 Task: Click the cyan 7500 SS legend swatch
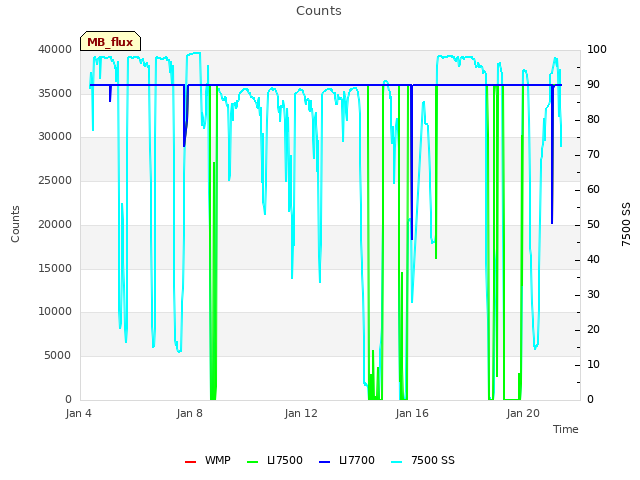(396, 462)
